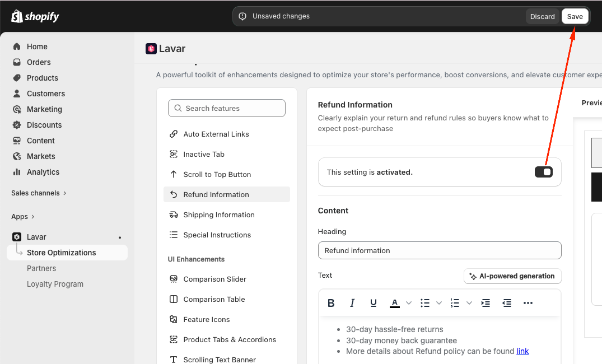
Task: Click the Comparison Table columns icon
Action: click(x=174, y=299)
